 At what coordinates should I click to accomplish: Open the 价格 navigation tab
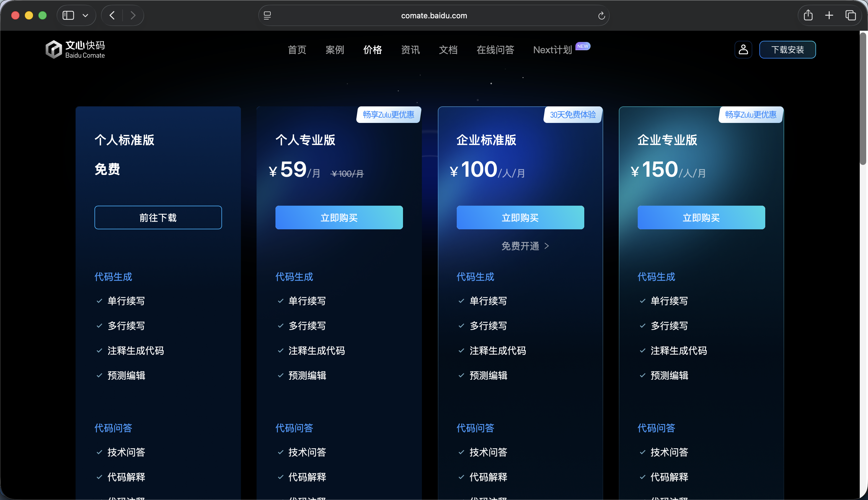373,50
